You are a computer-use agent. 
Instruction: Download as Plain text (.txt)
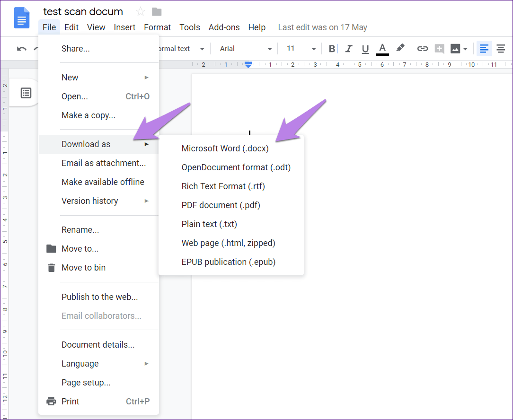pos(231,224)
